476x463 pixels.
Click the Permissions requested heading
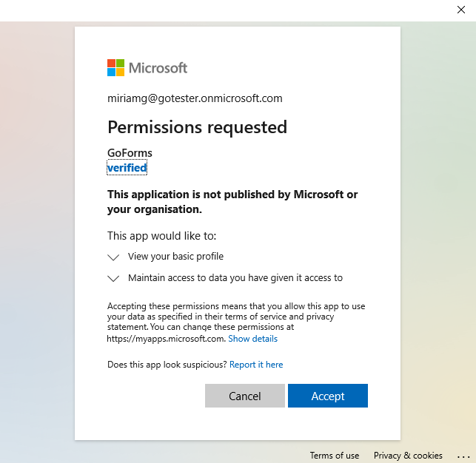pos(197,127)
